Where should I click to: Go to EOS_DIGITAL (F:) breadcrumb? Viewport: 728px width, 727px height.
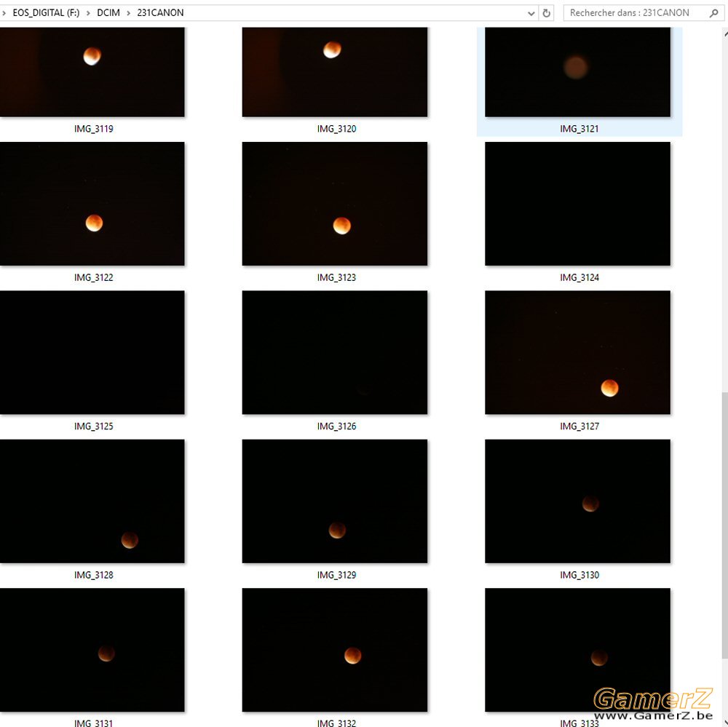(x=46, y=13)
